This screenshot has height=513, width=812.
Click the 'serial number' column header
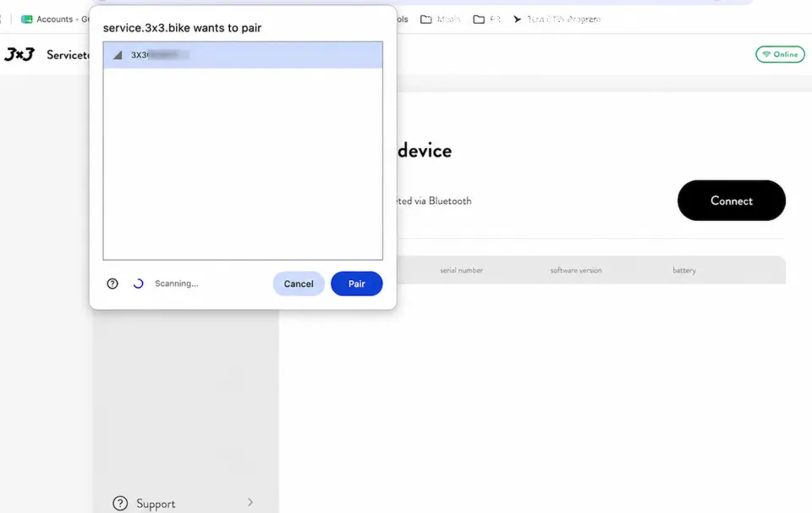(x=462, y=270)
